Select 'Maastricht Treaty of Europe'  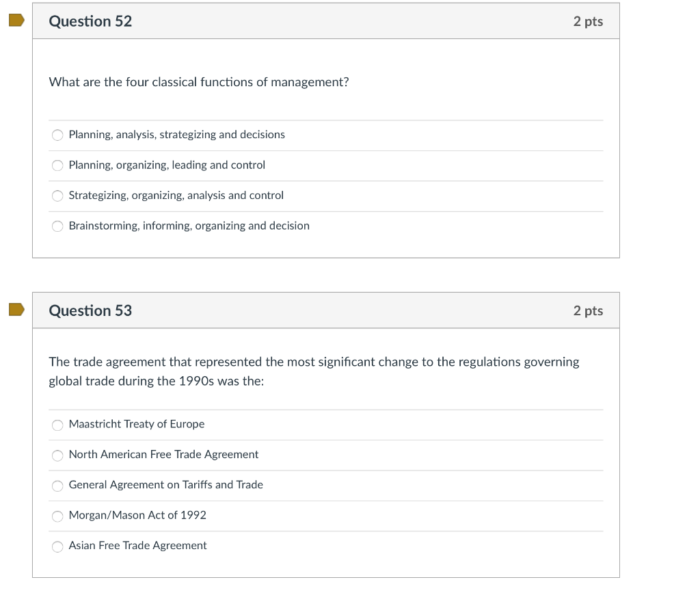(57, 425)
